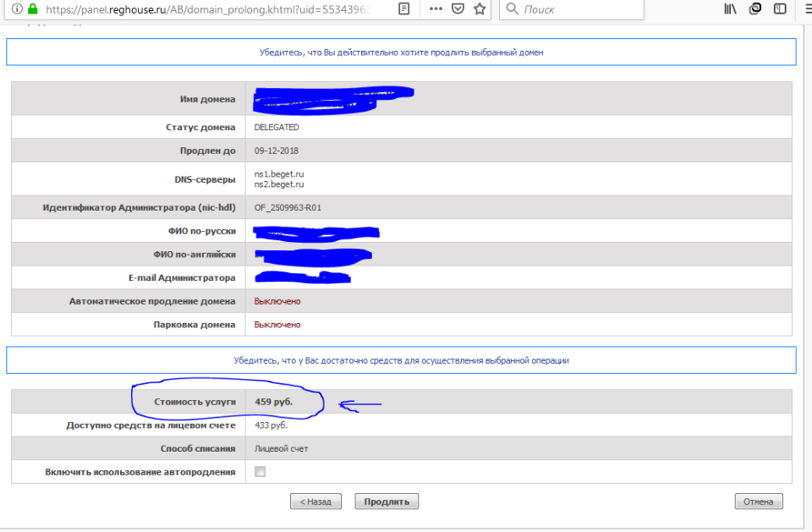812x532 pixels.
Task: Select the DELEGATED status text
Action: (x=277, y=128)
